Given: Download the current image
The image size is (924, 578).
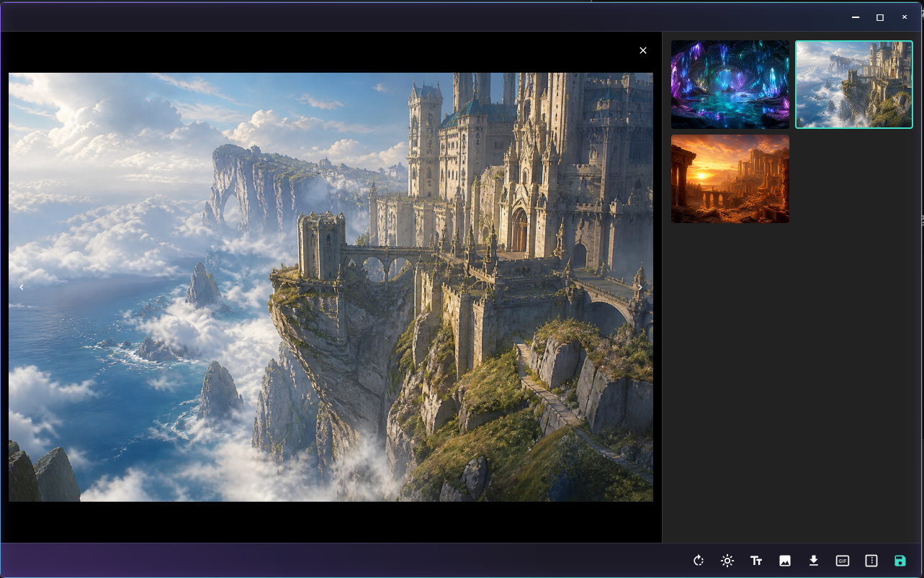Looking at the screenshot, I should point(814,561).
